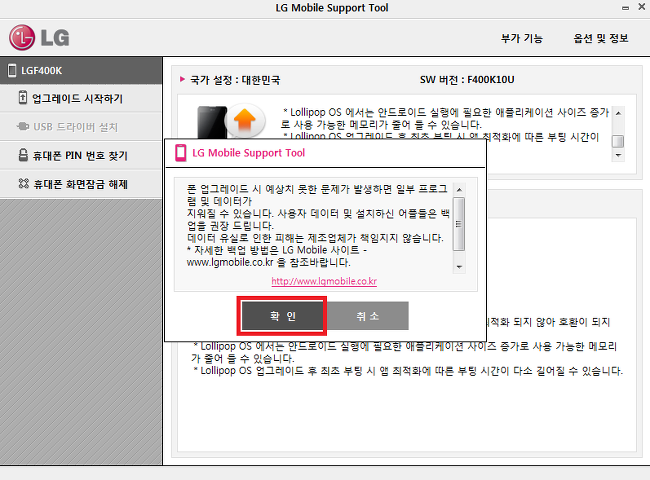Click the pattern icon beside 화면잠금 해제
Viewport: 650px width, 480px height.
click(x=24, y=183)
